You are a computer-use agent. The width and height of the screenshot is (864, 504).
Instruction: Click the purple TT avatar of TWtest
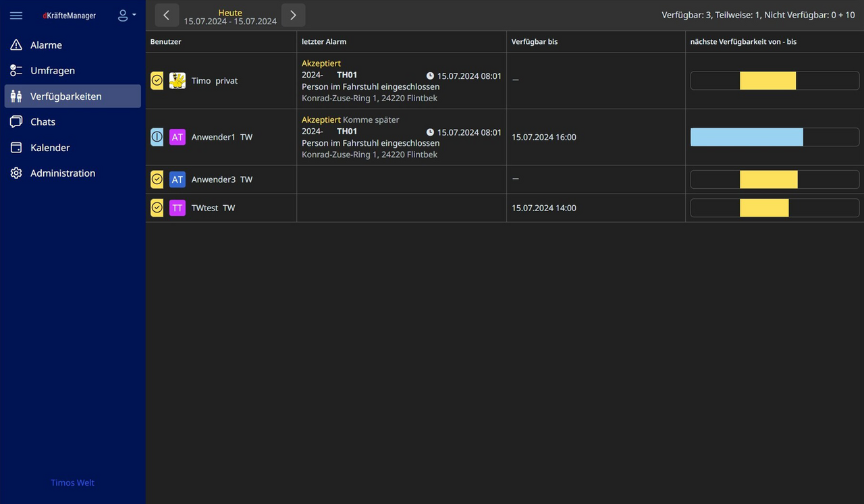177,208
